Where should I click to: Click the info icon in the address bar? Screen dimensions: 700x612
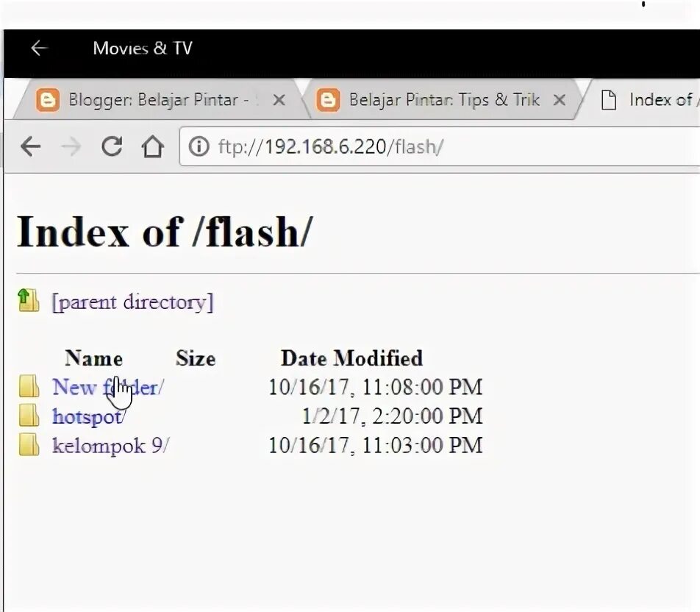coord(199,146)
